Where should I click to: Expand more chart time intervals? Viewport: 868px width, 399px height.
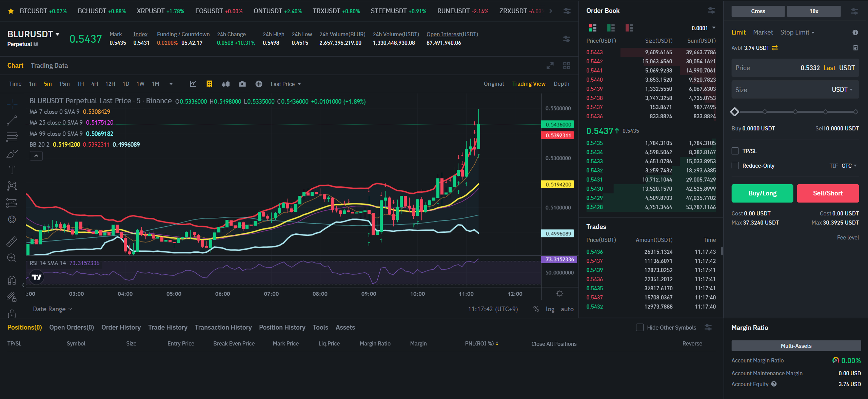click(x=171, y=84)
